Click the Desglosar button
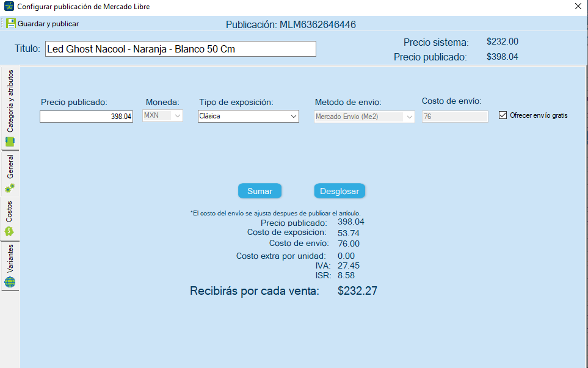 [x=339, y=191]
